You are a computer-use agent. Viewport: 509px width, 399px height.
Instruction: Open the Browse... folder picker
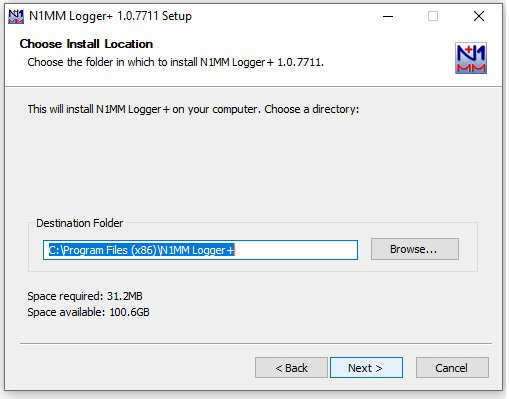point(415,249)
